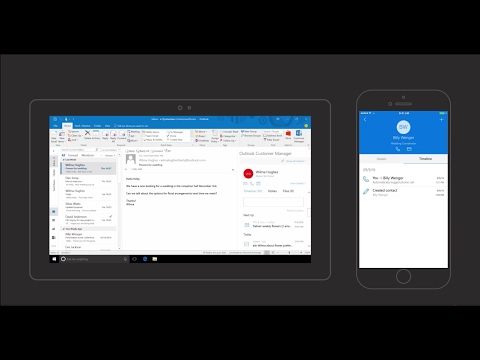Select Timeline tab in Customer Manager pane
The height and width of the screenshot is (360, 480).
(253, 191)
